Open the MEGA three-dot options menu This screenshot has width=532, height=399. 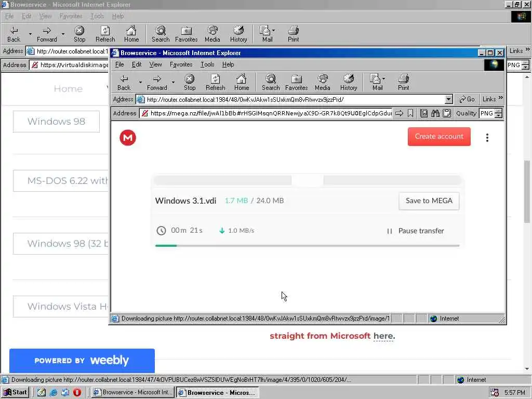coord(487,137)
